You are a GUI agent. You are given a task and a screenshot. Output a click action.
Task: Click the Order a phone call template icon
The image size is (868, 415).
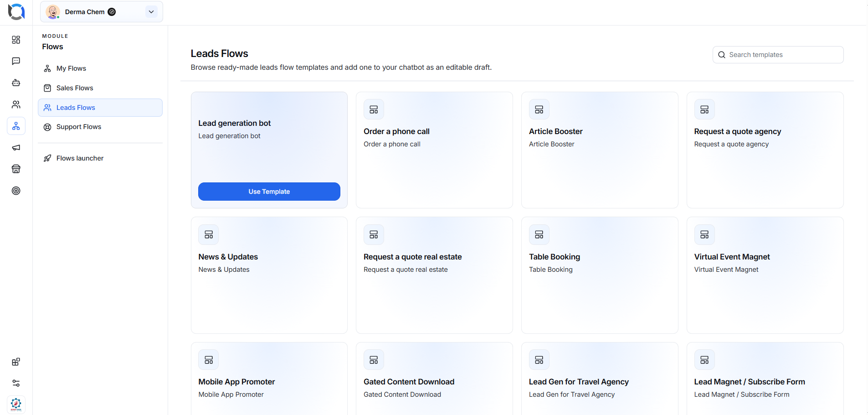pos(374,109)
